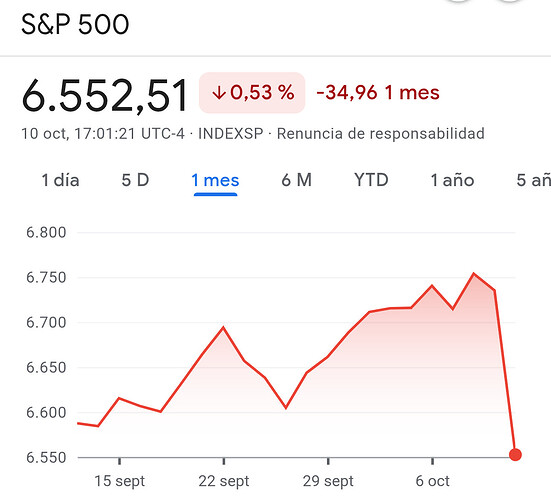Click the S&P 500 title
This screenshot has height=500, width=551.
75,25
